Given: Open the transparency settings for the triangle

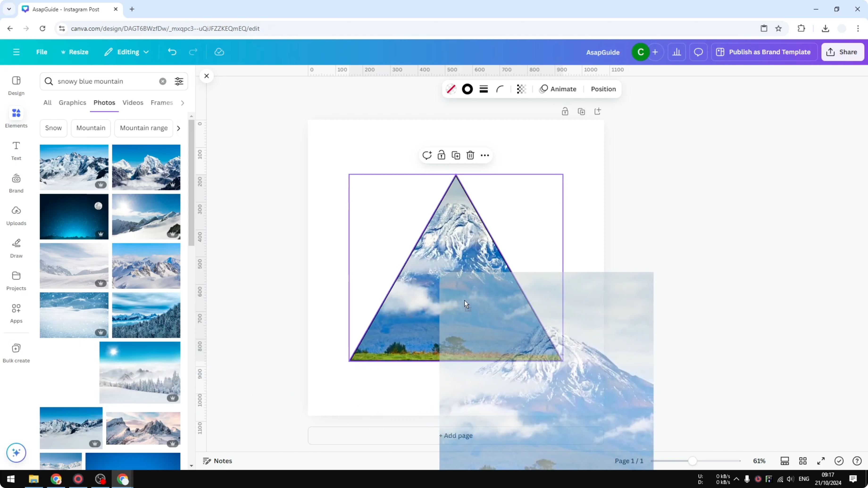Looking at the screenshot, I should tap(521, 89).
